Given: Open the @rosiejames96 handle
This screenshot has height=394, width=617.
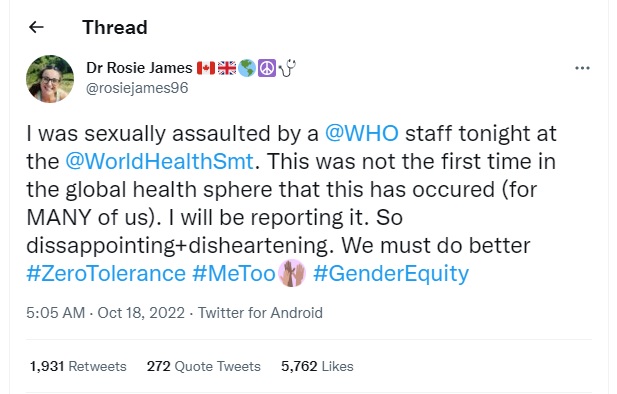Looking at the screenshot, I should tap(137, 88).
